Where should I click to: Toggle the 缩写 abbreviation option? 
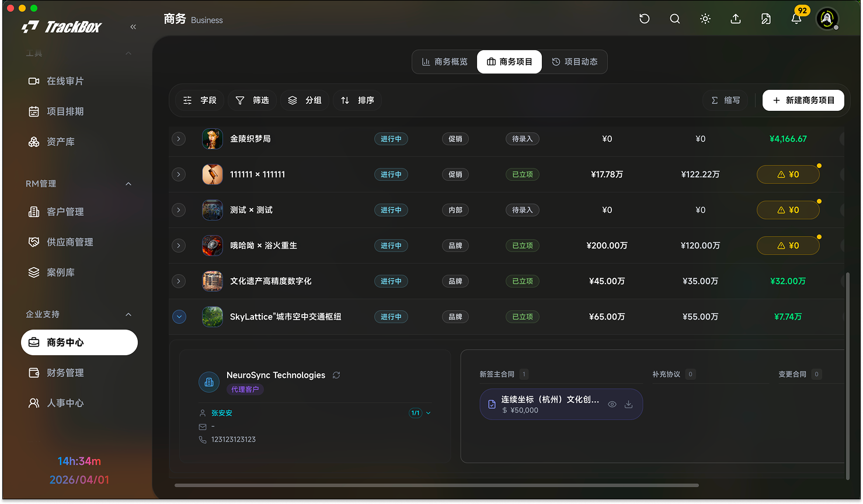tap(726, 100)
